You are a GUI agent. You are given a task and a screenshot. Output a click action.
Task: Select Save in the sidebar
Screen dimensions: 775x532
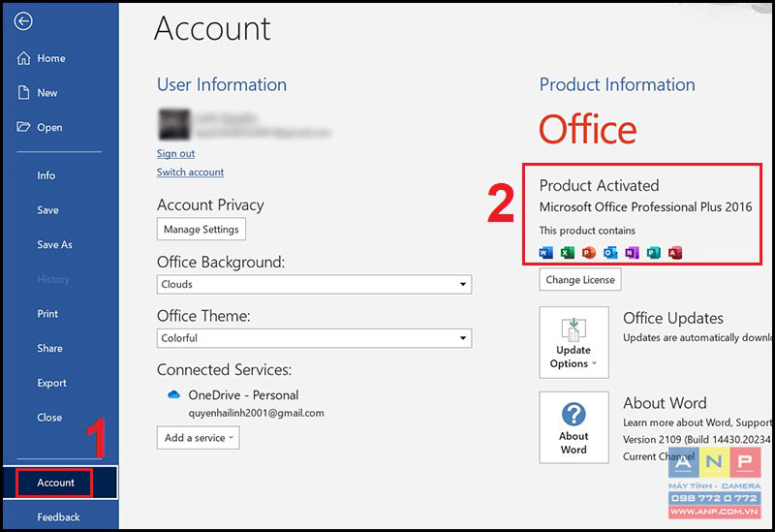point(47,210)
